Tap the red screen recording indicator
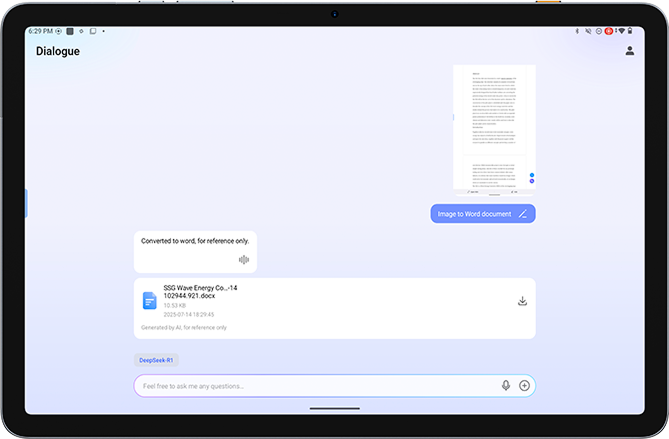The image size is (669, 439). (609, 31)
